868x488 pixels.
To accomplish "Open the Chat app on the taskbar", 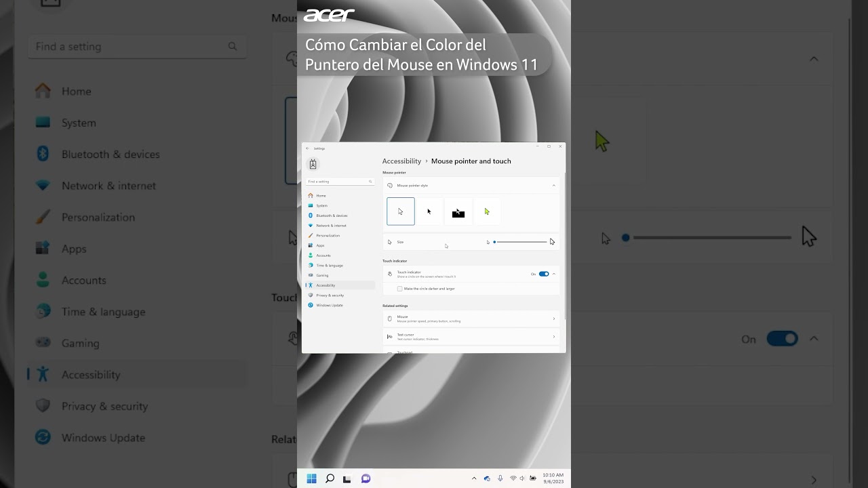I will pyautogui.click(x=366, y=479).
